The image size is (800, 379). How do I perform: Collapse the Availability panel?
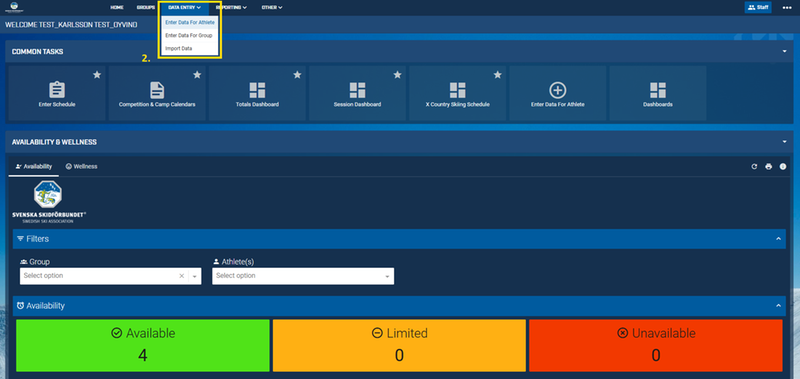pyautogui.click(x=778, y=306)
